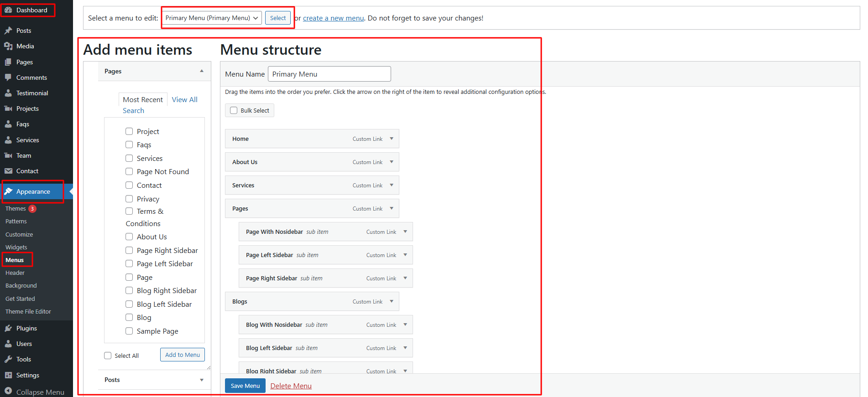Click the Settings sliders icon
The width and height of the screenshot is (868, 397).
pos(8,375)
